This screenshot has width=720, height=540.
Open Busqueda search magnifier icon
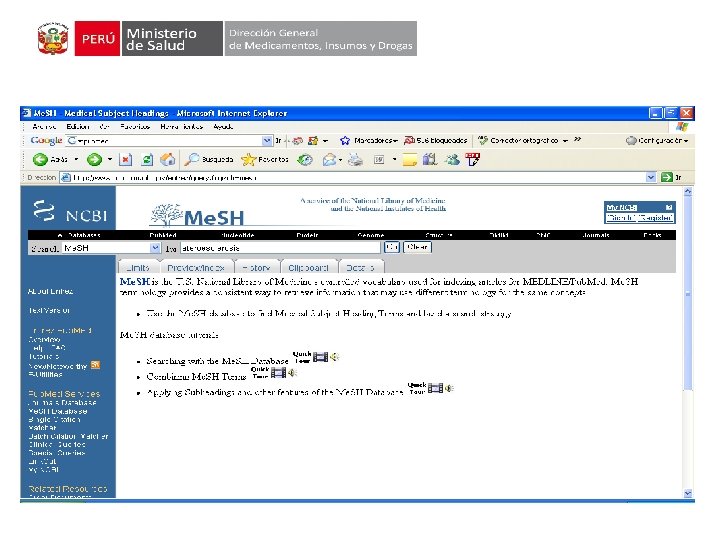[191, 159]
